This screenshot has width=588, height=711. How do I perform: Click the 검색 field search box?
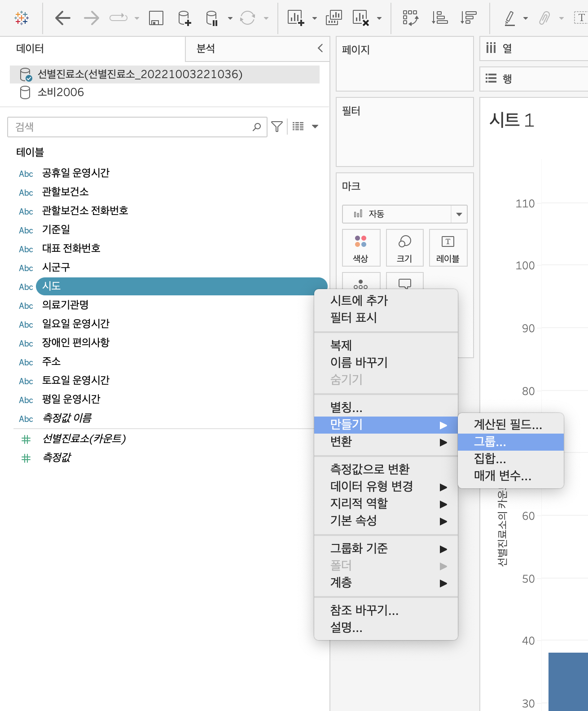[137, 127]
